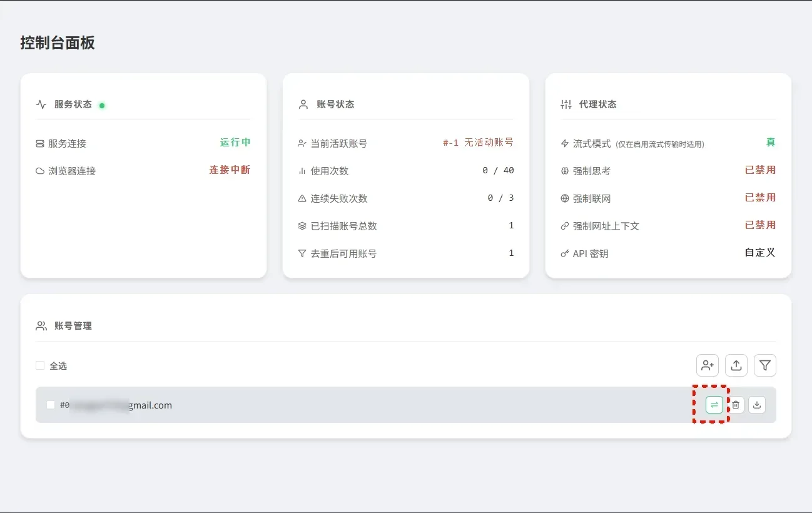Click the API 密钥 自定义 value
Viewport: 812px width, 513px height.
[760, 253]
